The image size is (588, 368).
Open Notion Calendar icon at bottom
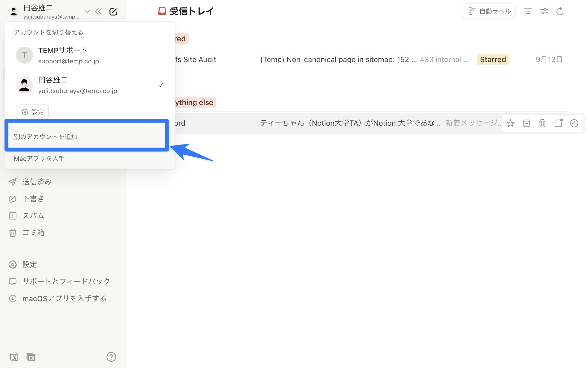31,357
